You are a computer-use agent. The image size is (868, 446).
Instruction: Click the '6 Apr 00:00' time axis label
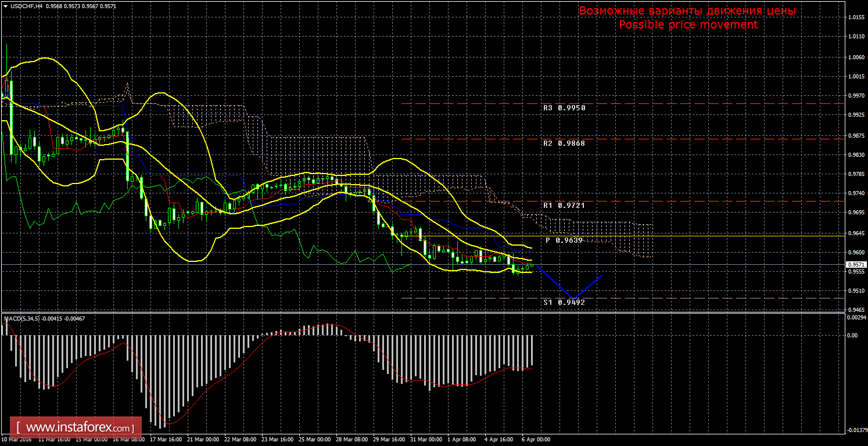[536, 440]
